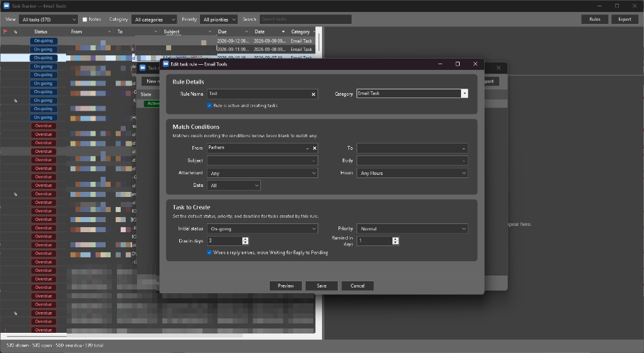Viewport: 644px width, 353px height.
Task: Click the Task Tracker app icon in the main title bar
Action: (x=6, y=6)
